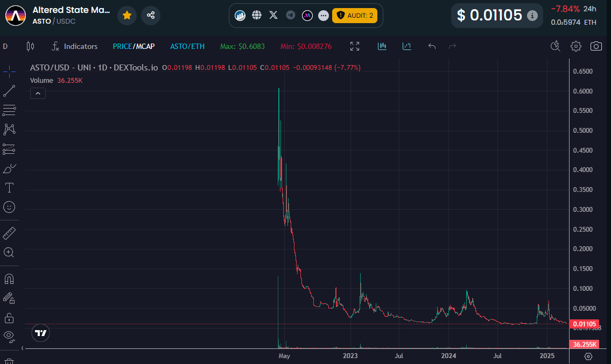Toggle the volume bars chart icon
This screenshot has width=611, height=364.
point(407,46)
